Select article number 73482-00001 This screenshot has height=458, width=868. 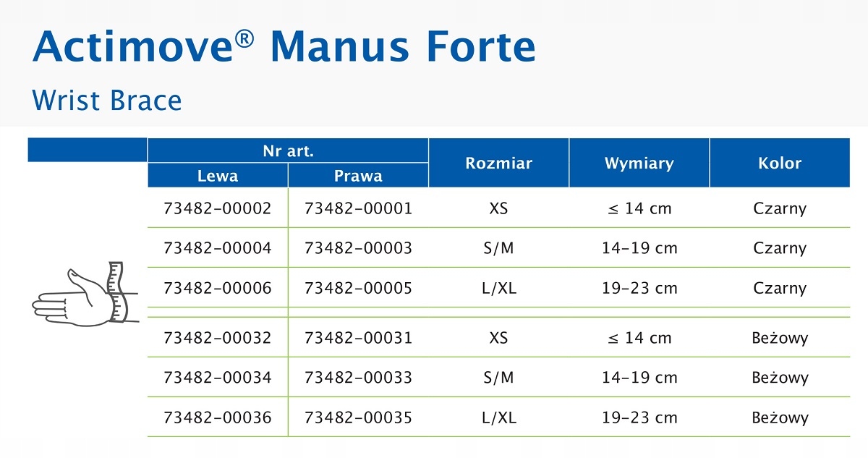(x=358, y=208)
